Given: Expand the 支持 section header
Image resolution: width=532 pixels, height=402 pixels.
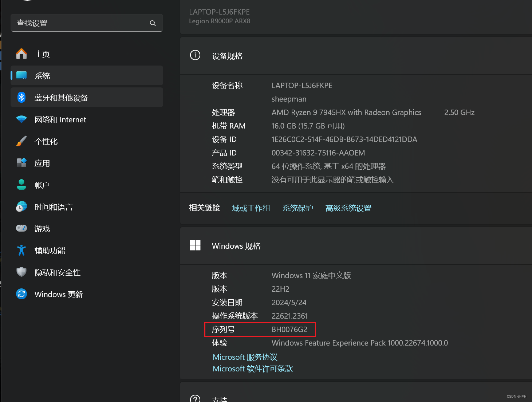Looking at the screenshot, I should pyautogui.click(x=356, y=392).
